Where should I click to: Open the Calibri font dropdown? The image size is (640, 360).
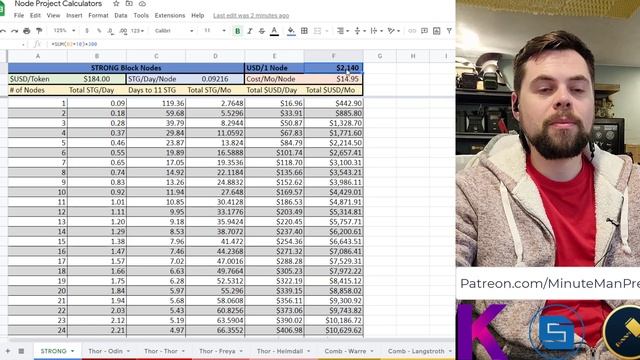[174, 31]
